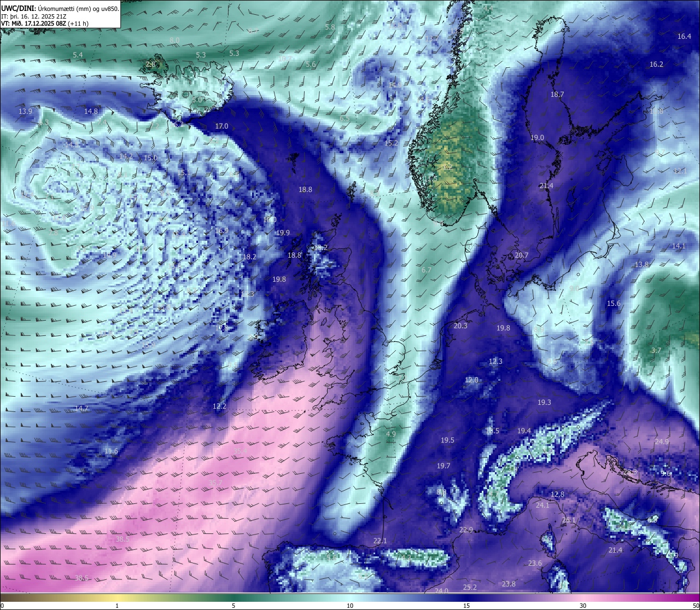Select the 16.2 value label
This screenshot has width=700, height=610.
656,64
